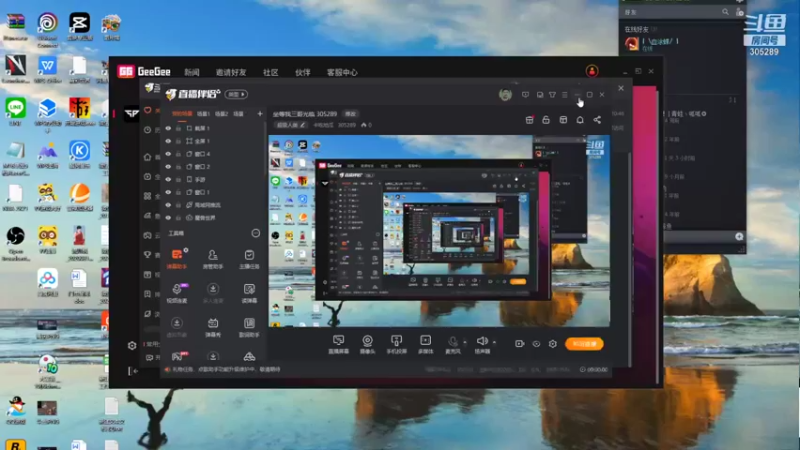800x450 pixels.
Task: Expand the microphone options arrow
Action: [465, 342]
